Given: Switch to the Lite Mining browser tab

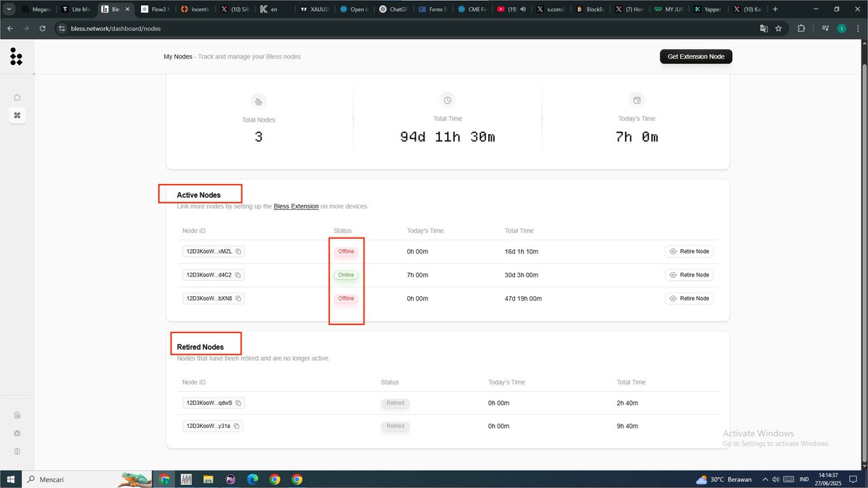Looking at the screenshot, I should tap(76, 9).
